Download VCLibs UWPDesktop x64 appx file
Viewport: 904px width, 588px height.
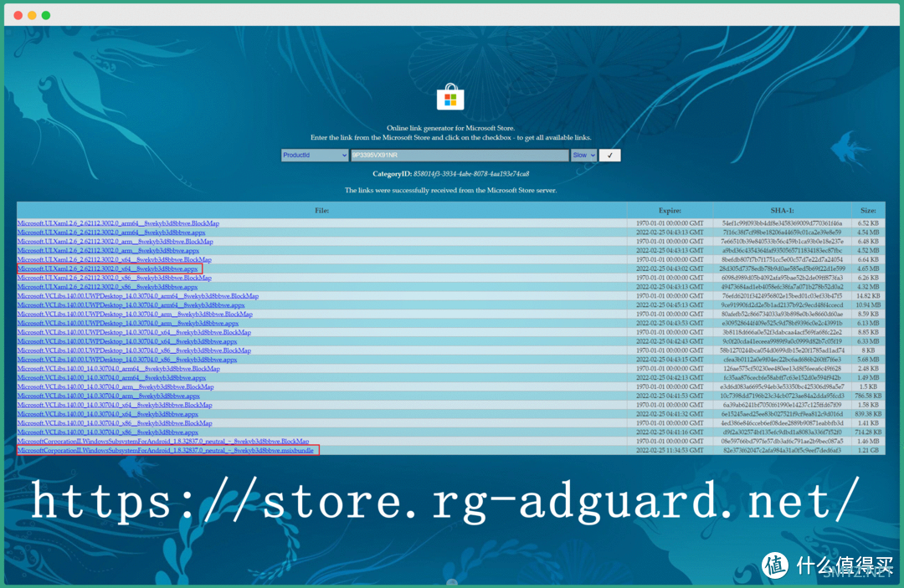(127, 341)
